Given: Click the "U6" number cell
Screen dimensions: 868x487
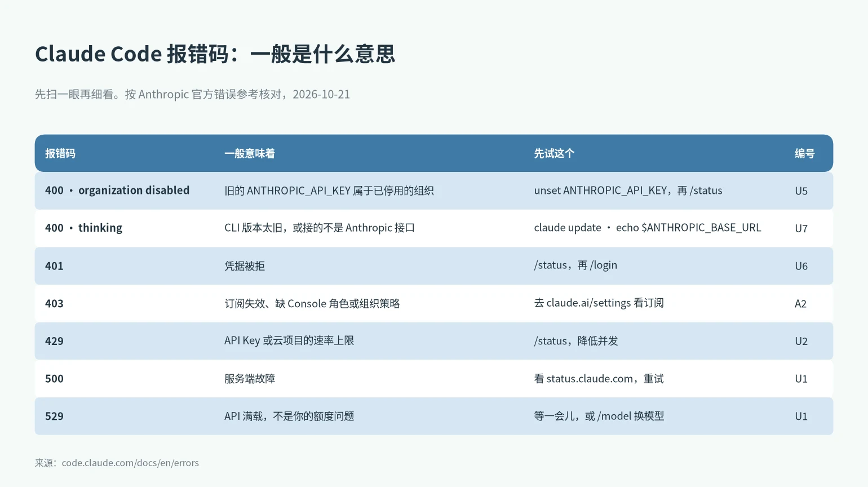Looking at the screenshot, I should (x=801, y=266).
